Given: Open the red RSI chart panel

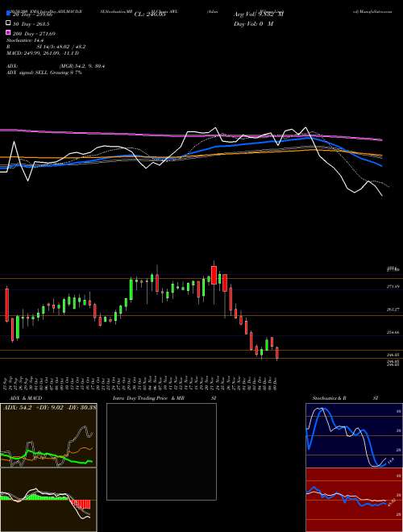Looking at the screenshot, I should 354,500.
